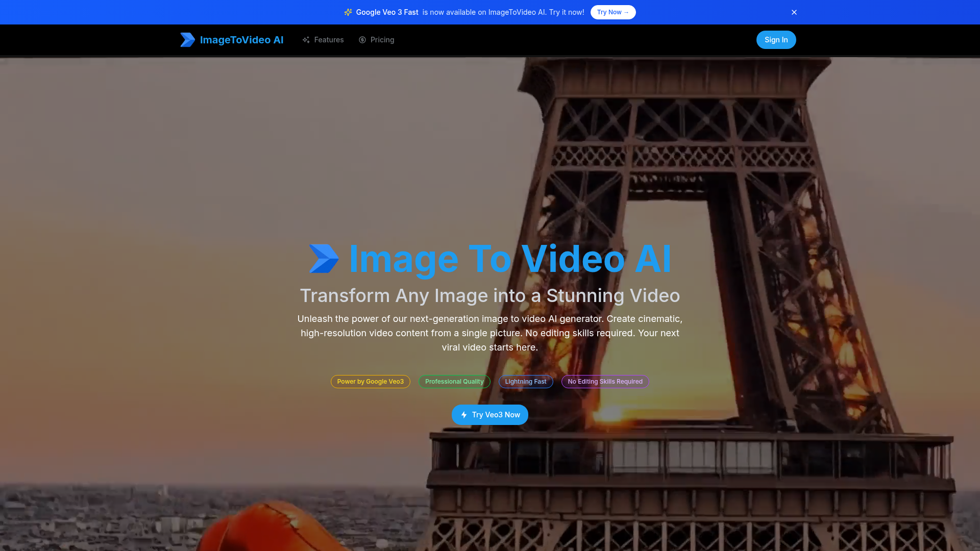Select the Lightning Fast badge
980x551 pixels.
[x=526, y=381]
